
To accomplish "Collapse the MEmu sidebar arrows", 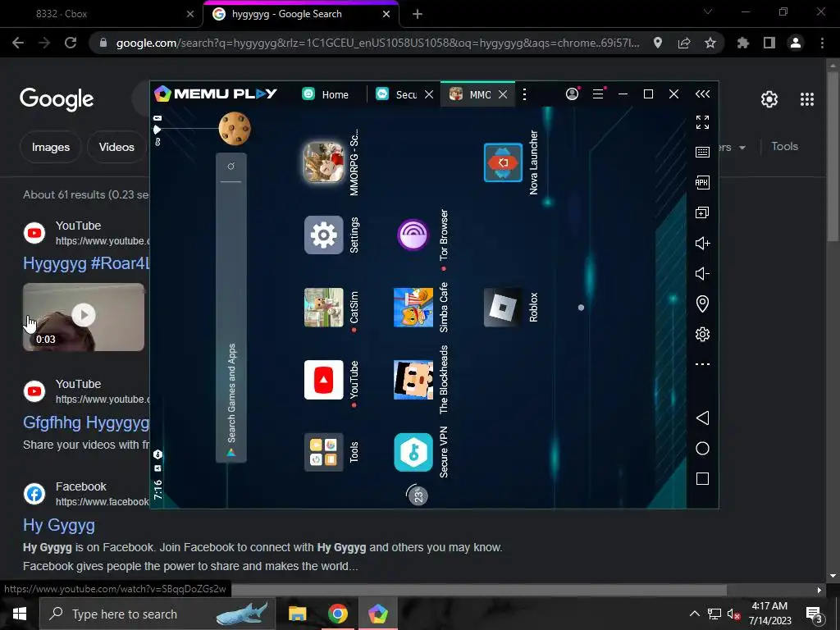I will pos(702,94).
